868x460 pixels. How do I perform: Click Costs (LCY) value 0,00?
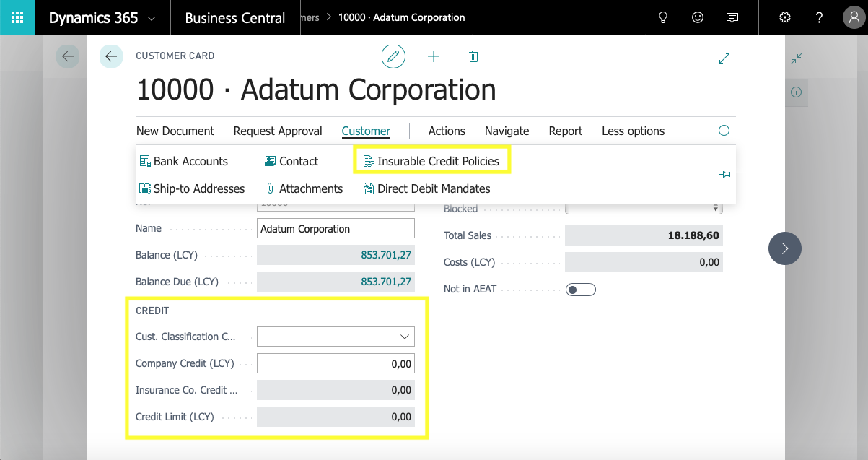point(644,262)
